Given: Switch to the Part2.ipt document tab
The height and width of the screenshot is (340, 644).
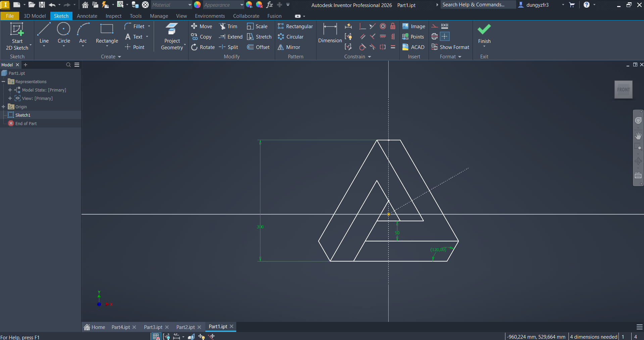Looking at the screenshot, I should [x=185, y=327].
